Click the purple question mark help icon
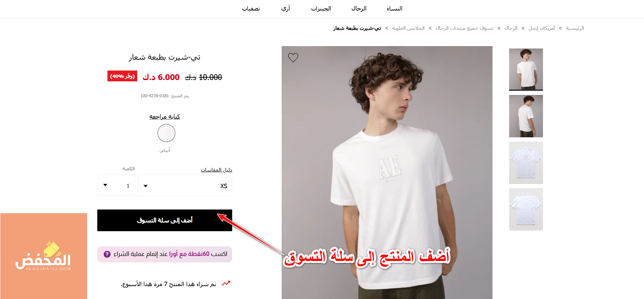 (x=107, y=254)
